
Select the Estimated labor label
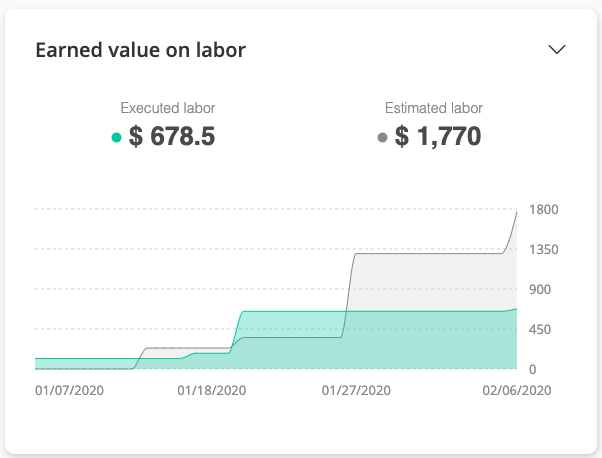pos(433,108)
